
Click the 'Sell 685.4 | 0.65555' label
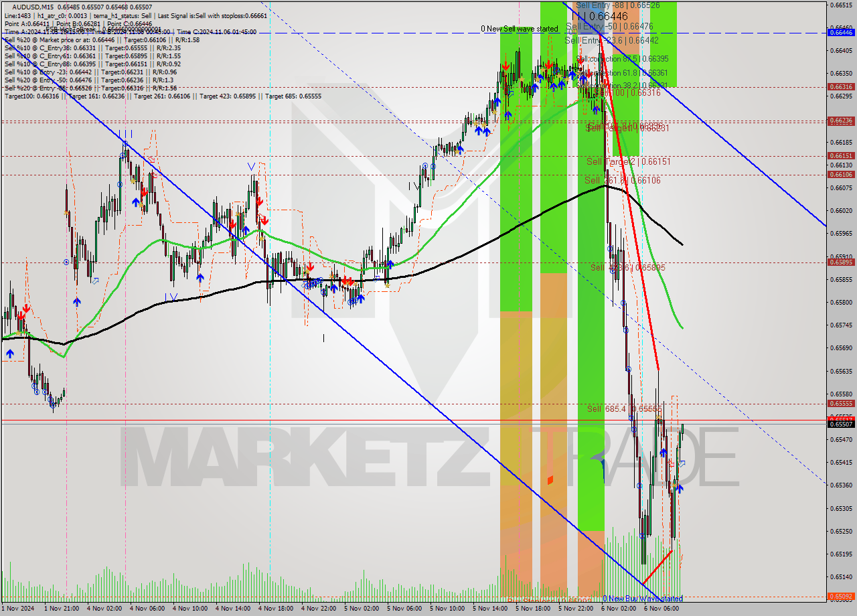pyautogui.click(x=624, y=408)
